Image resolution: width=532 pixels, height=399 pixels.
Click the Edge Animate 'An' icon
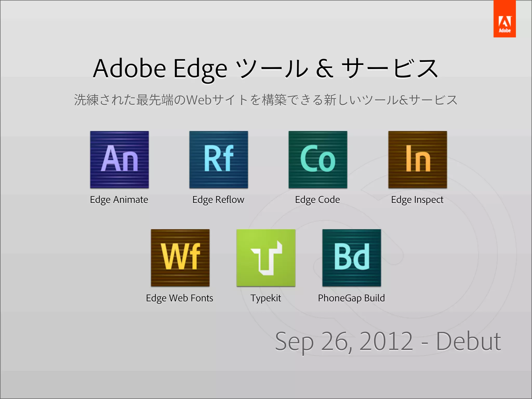[x=119, y=159]
